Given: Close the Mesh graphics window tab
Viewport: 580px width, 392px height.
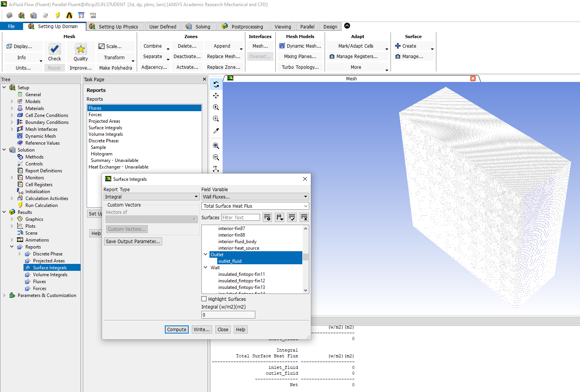Looking at the screenshot, I should [473, 78].
